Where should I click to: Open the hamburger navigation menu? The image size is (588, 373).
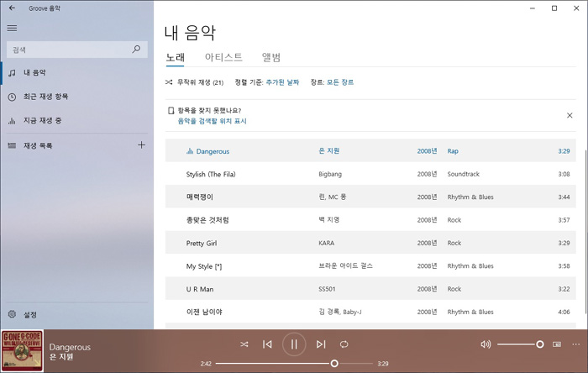[x=12, y=28]
